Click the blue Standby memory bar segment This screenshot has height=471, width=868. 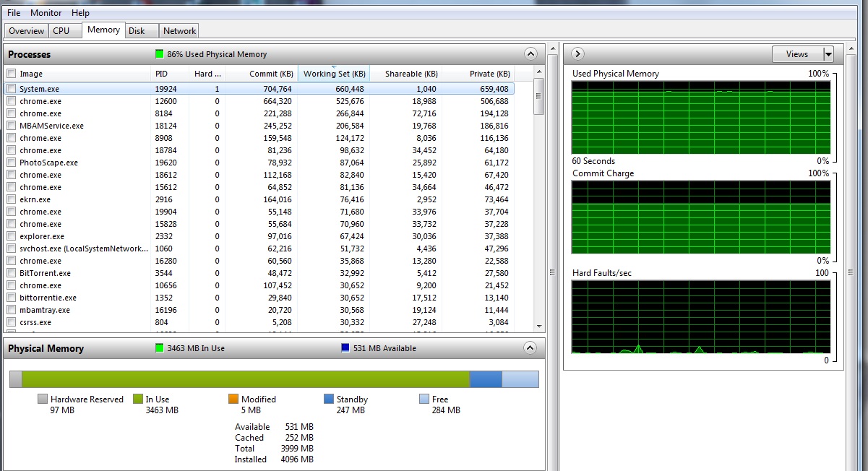(x=486, y=379)
